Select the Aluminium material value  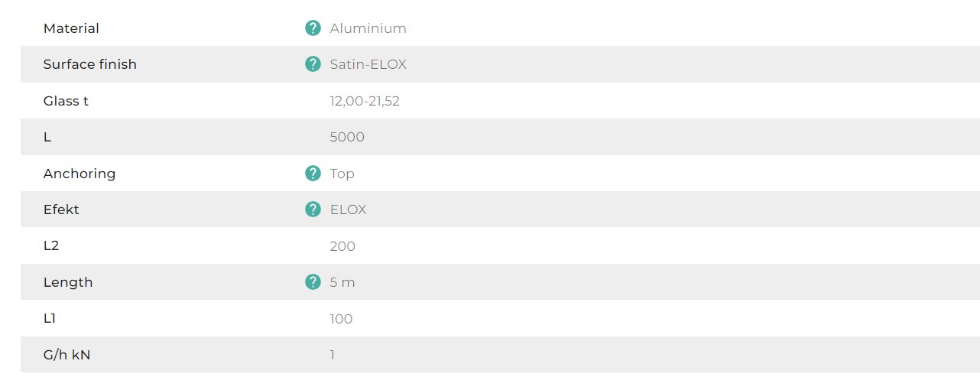pos(368,28)
